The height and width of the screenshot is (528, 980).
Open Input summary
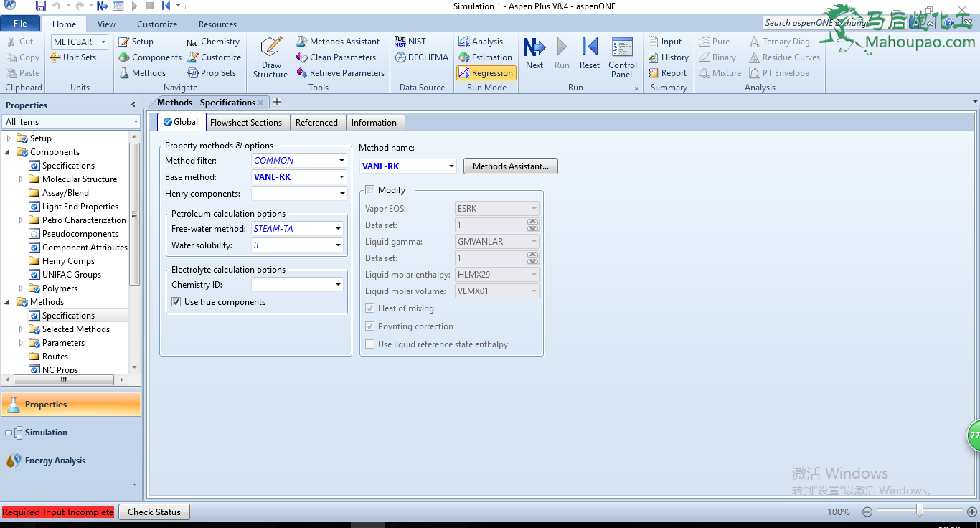665,42
